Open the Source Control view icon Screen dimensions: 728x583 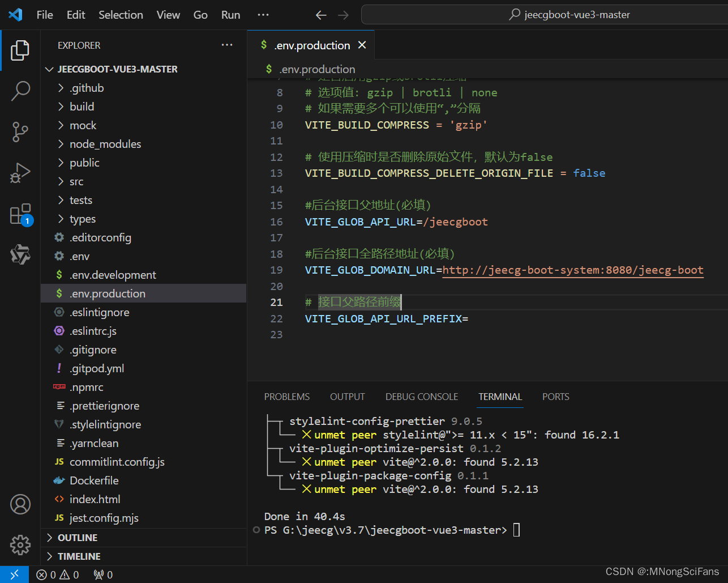point(20,131)
